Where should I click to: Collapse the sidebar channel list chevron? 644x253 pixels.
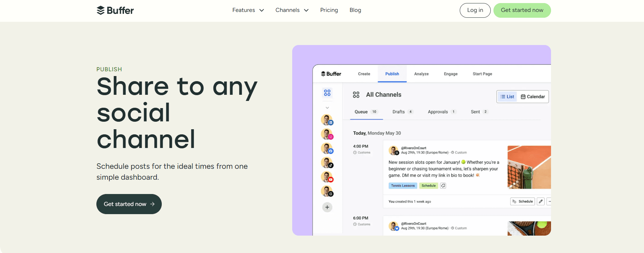point(327,108)
